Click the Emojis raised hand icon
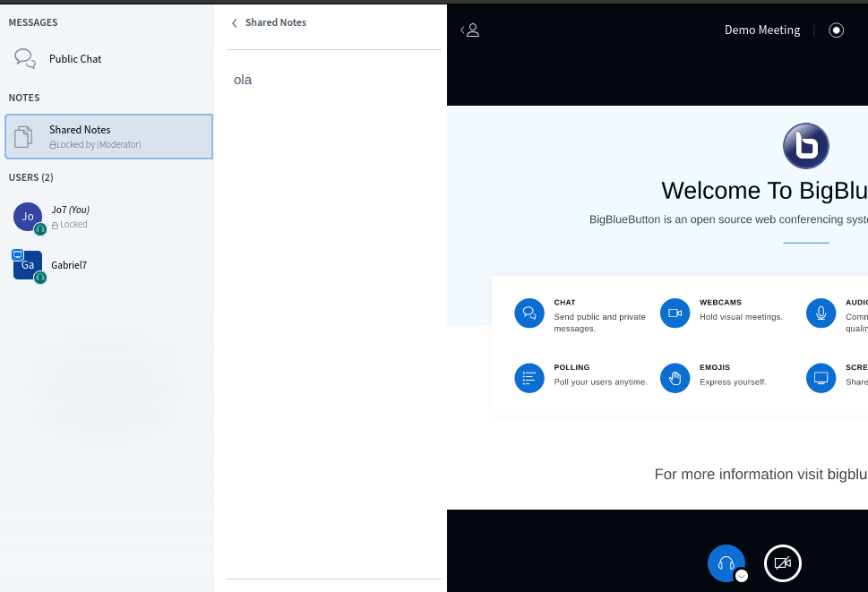 [675, 378]
